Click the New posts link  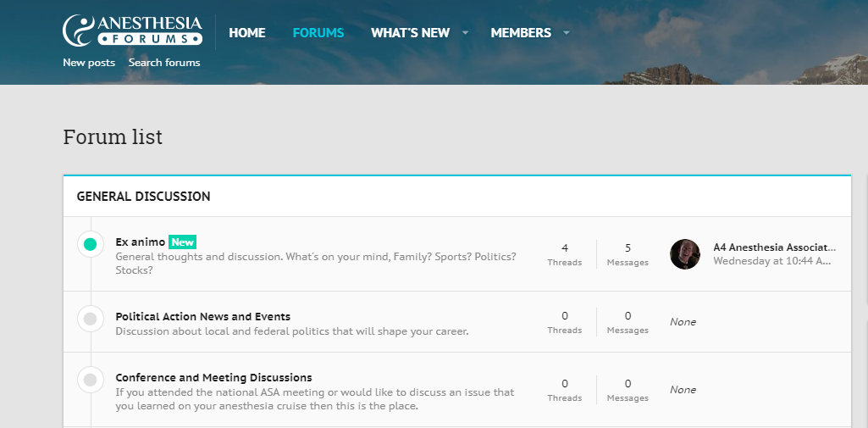point(89,63)
